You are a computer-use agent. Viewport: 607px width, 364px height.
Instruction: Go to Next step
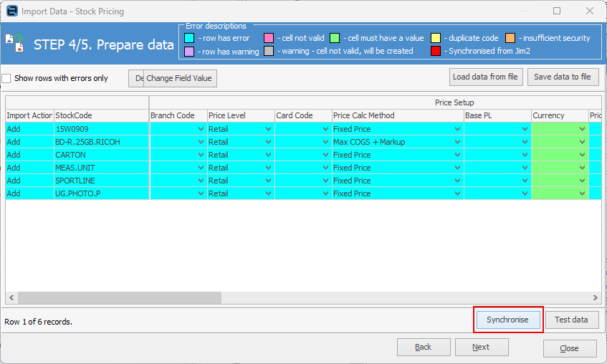[481, 347]
